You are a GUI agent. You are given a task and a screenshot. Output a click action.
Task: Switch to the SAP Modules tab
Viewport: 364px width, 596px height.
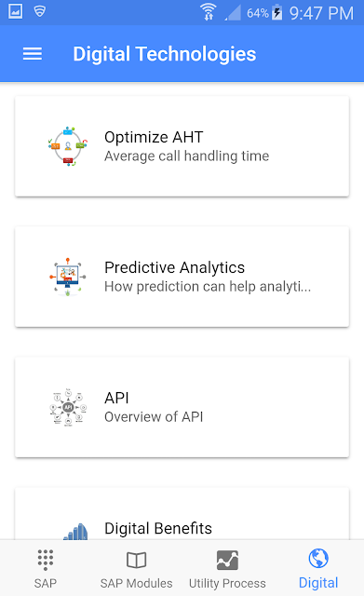click(x=136, y=568)
